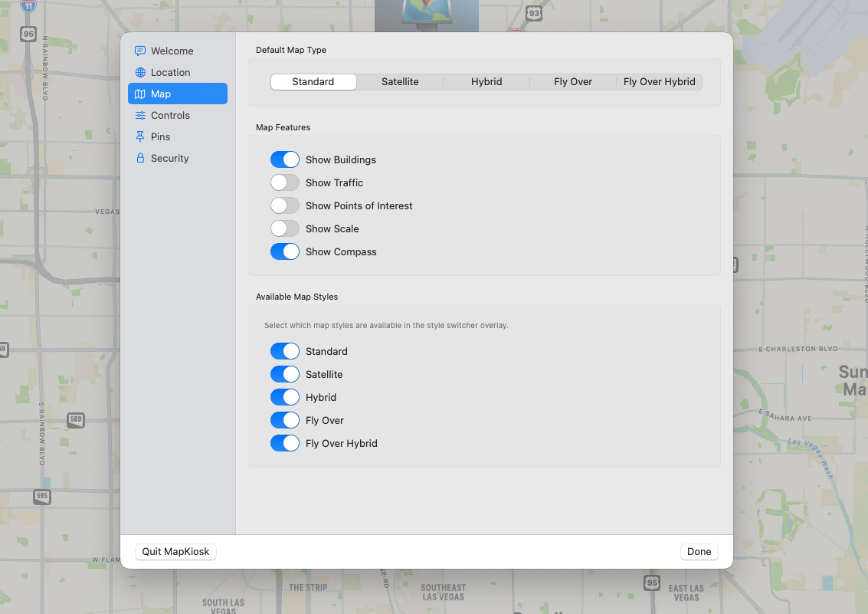Viewport: 868px width, 614px height.
Task: Click the Map Features heading
Action: (x=283, y=127)
